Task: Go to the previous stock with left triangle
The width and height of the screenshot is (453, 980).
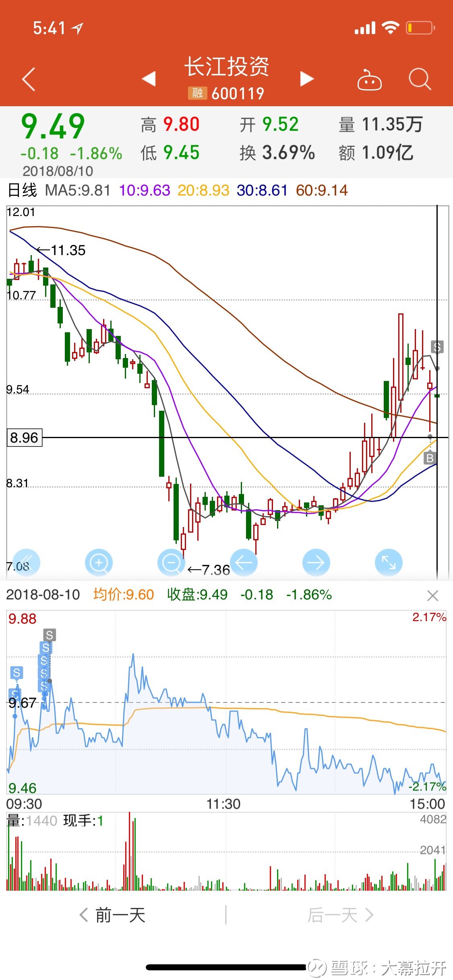Action: [x=149, y=79]
